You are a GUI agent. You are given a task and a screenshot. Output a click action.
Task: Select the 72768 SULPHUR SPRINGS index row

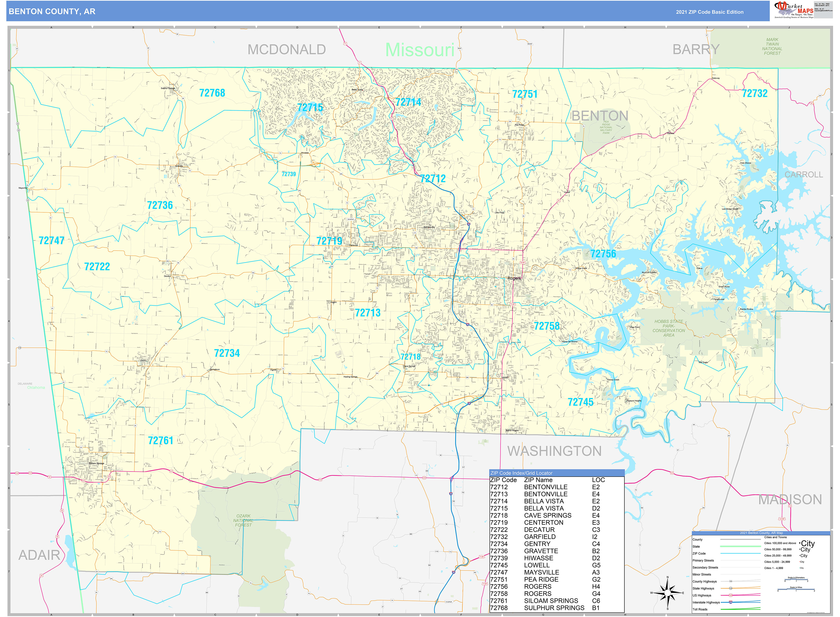click(557, 608)
